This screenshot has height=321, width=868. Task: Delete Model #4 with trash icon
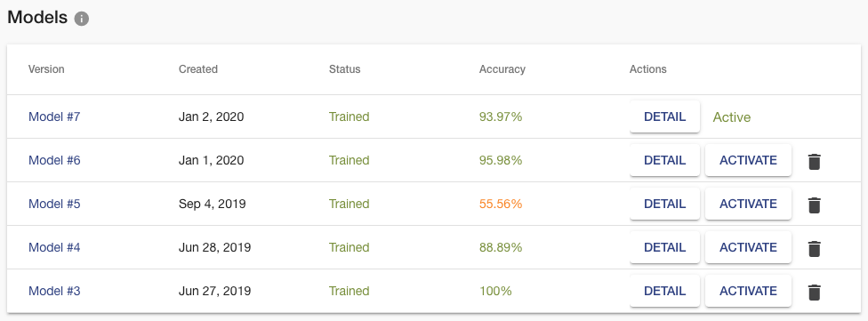click(814, 248)
